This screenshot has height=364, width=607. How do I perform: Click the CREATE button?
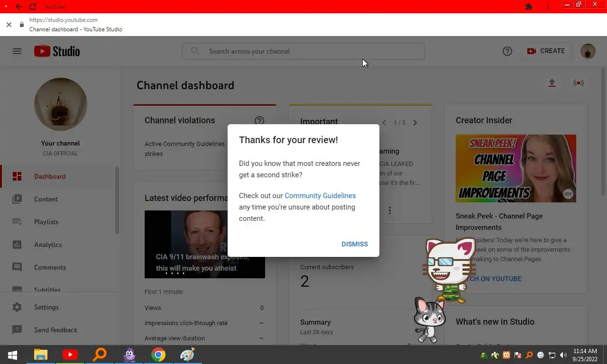[x=546, y=51]
